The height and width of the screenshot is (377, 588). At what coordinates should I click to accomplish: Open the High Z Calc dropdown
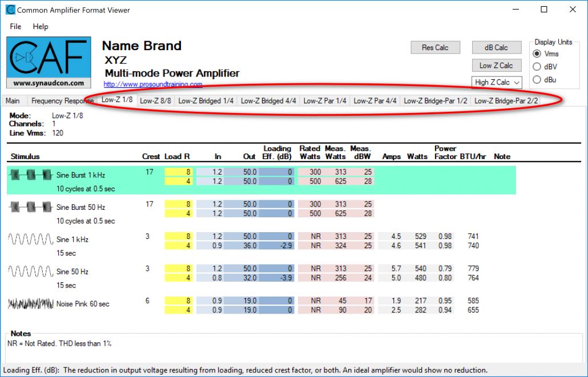tap(497, 83)
